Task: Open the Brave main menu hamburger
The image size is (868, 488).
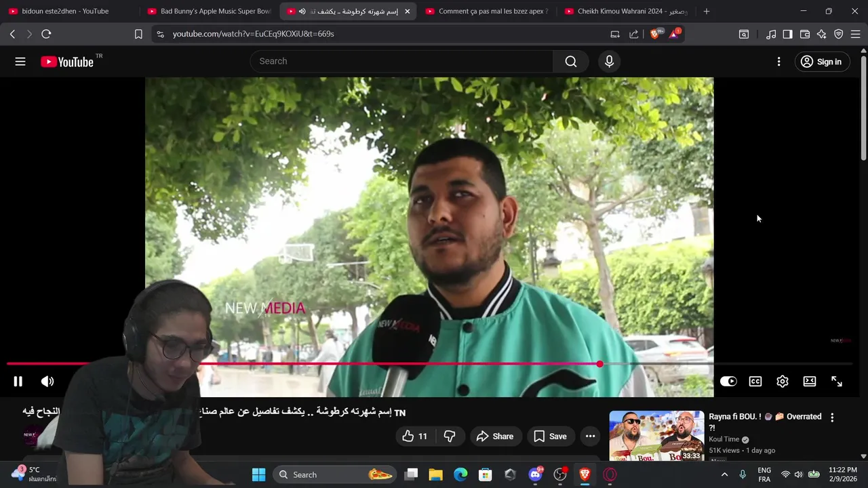Action: tap(856, 34)
